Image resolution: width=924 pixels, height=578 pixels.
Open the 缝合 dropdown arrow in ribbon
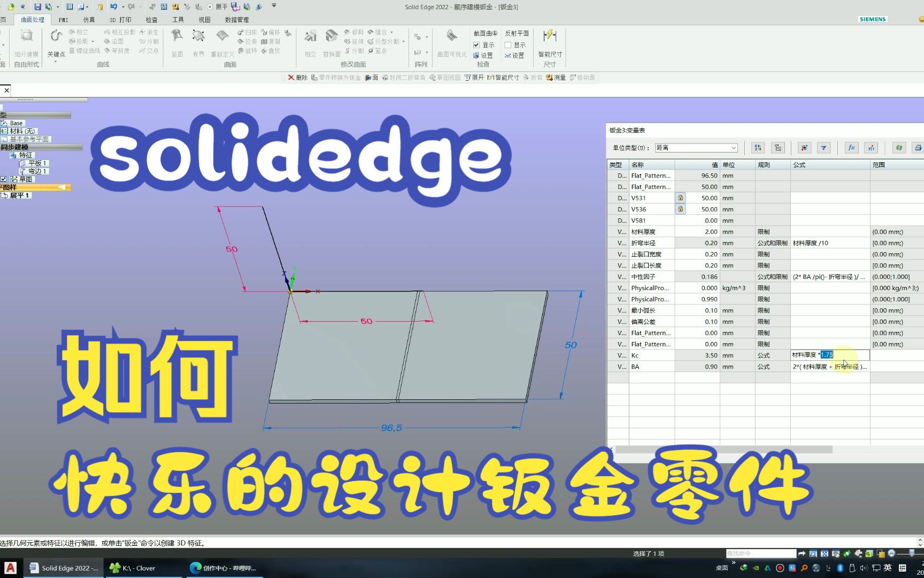(x=390, y=32)
